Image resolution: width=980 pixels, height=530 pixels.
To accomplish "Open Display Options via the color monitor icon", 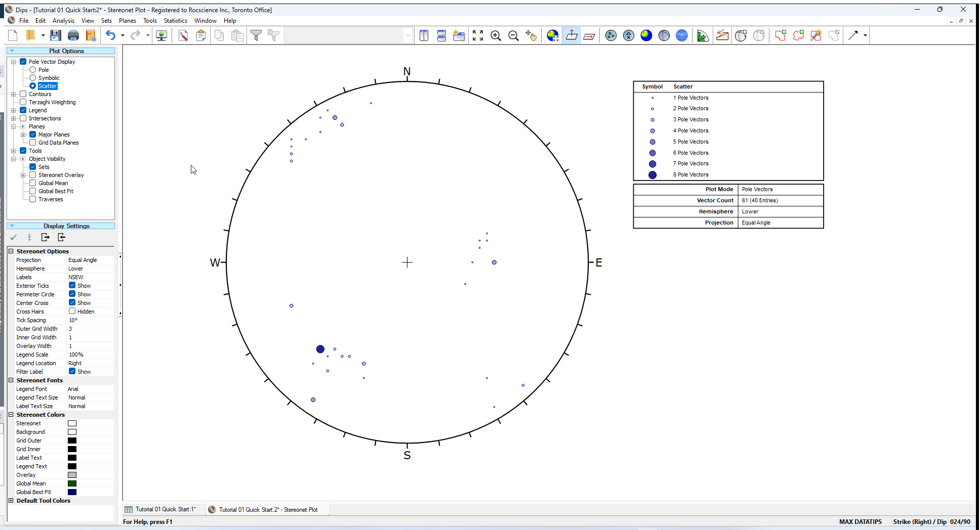I will [x=161, y=35].
